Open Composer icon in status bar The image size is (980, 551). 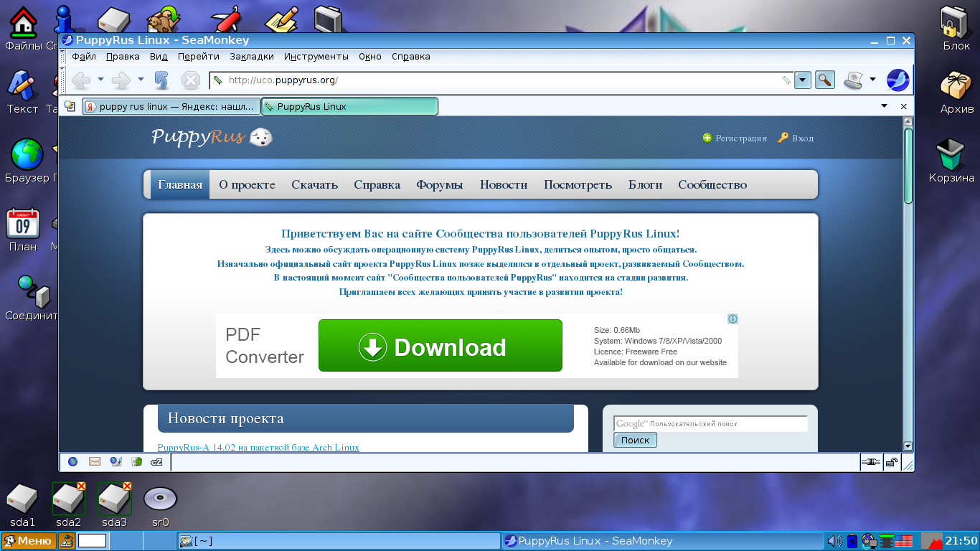click(116, 462)
